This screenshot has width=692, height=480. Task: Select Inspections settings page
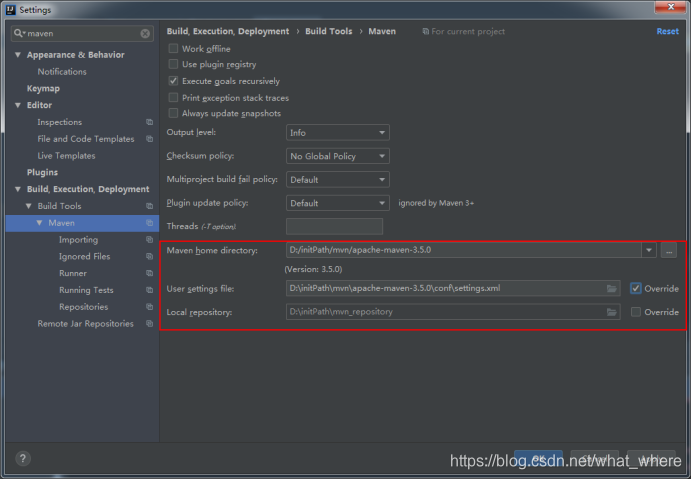60,122
